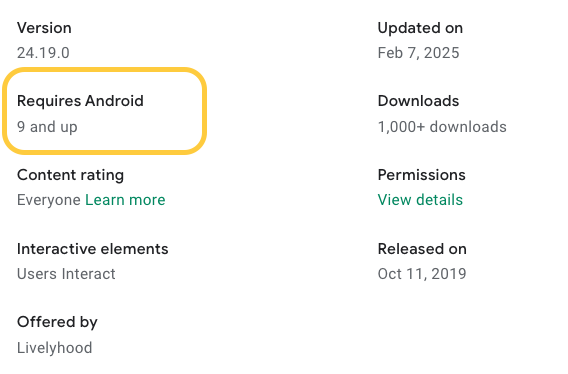Select the Feb 7, 2025 date
Viewport: 568px width, 374px height.
click(x=418, y=53)
